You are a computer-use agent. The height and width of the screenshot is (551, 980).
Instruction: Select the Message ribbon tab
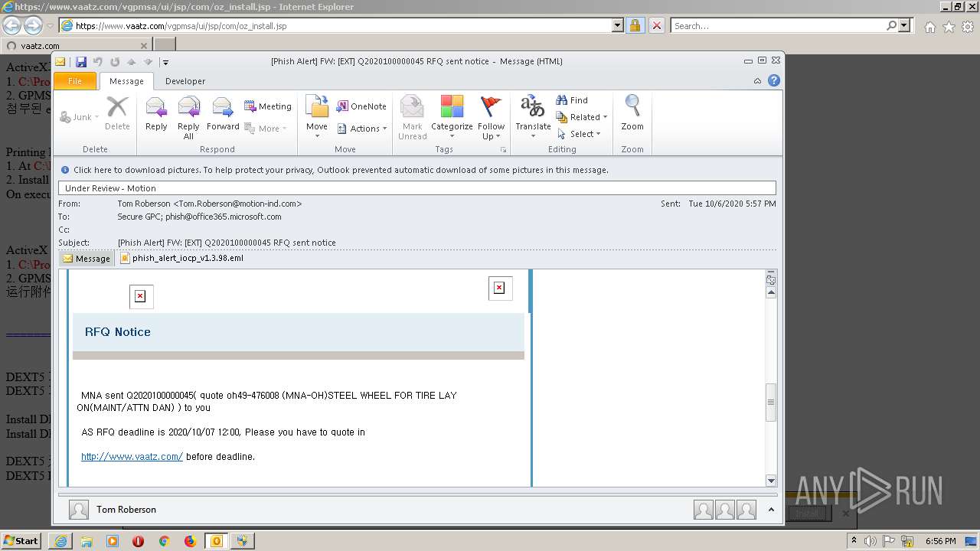[126, 80]
